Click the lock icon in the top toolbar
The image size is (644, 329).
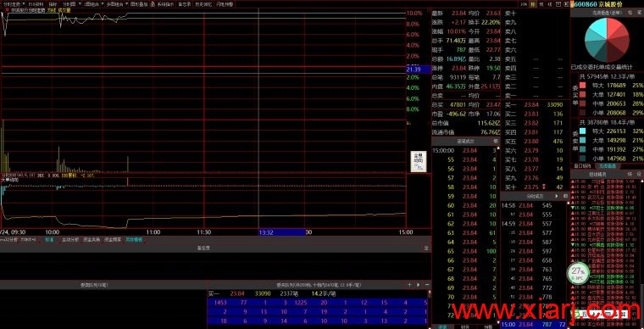tap(153, 4)
